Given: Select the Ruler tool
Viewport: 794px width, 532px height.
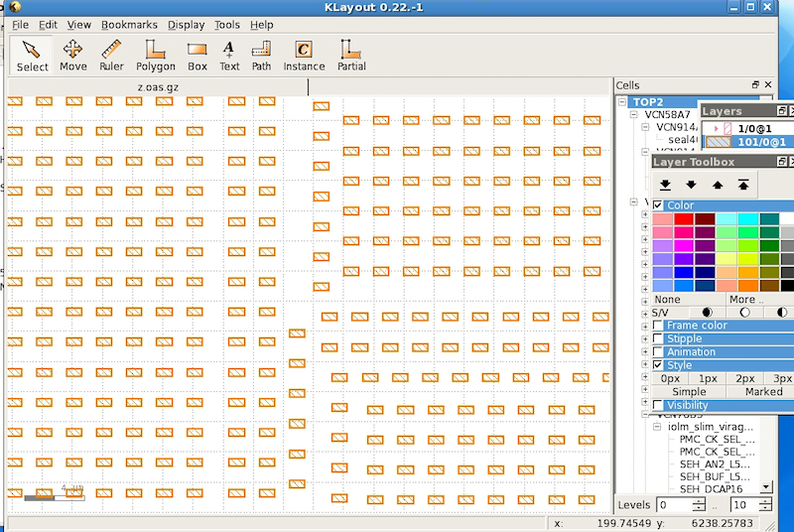Looking at the screenshot, I should coord(111,56).
